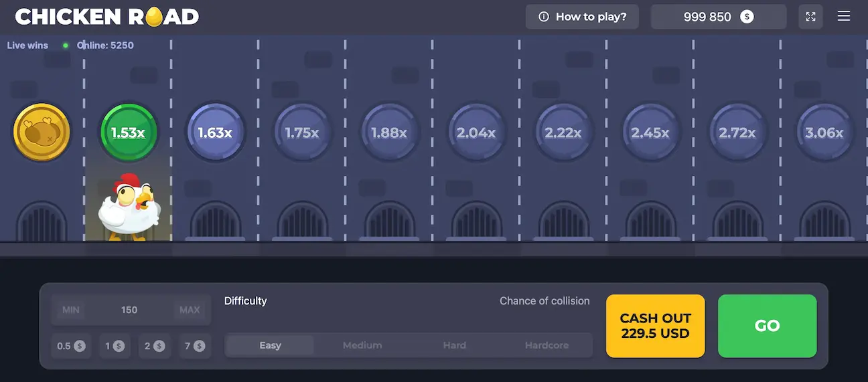Image resolution: width=868 pixels, height=382 pixels.
Task: Select Hardcore difficulty
Action: point(547,345)
